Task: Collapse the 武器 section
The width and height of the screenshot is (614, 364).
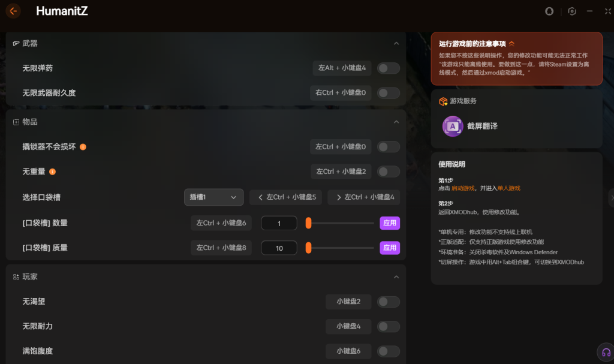Action: (x=396, y=44)
